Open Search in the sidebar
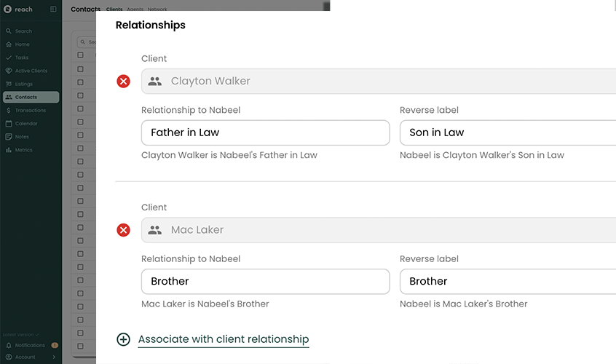This screenshot has height=364, width=616. pos(23,31)
